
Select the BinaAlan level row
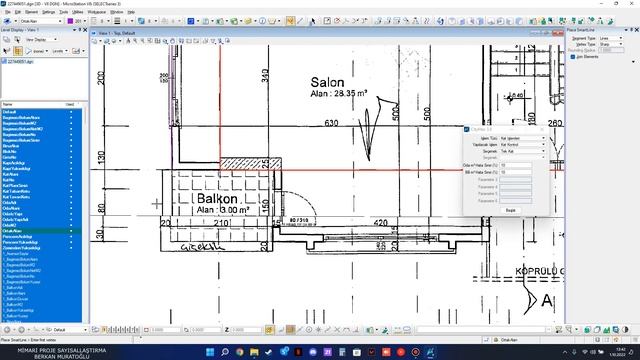click(x=41, y=146)
